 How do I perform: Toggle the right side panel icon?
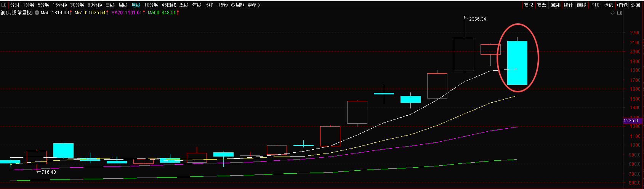[x=619, y=13]
